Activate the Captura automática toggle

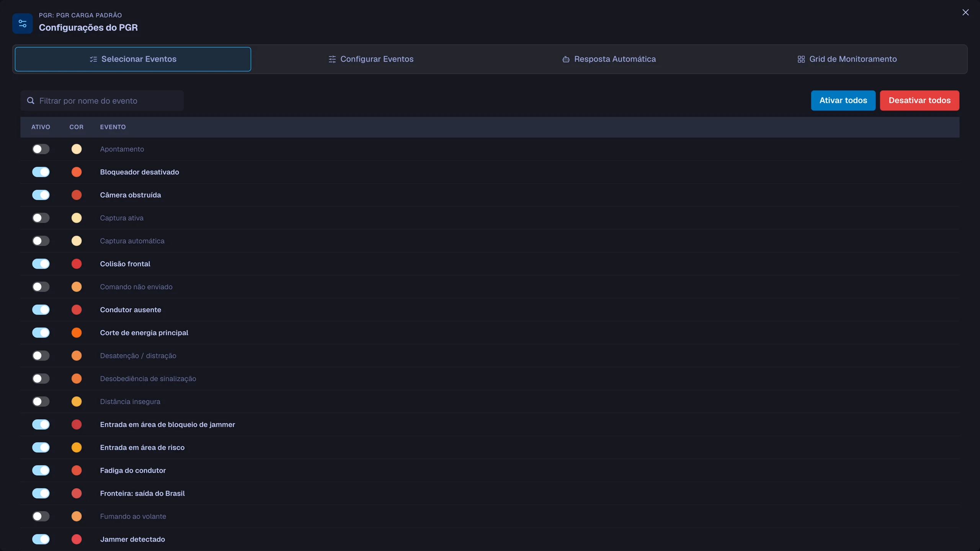[x=41, y=241]
